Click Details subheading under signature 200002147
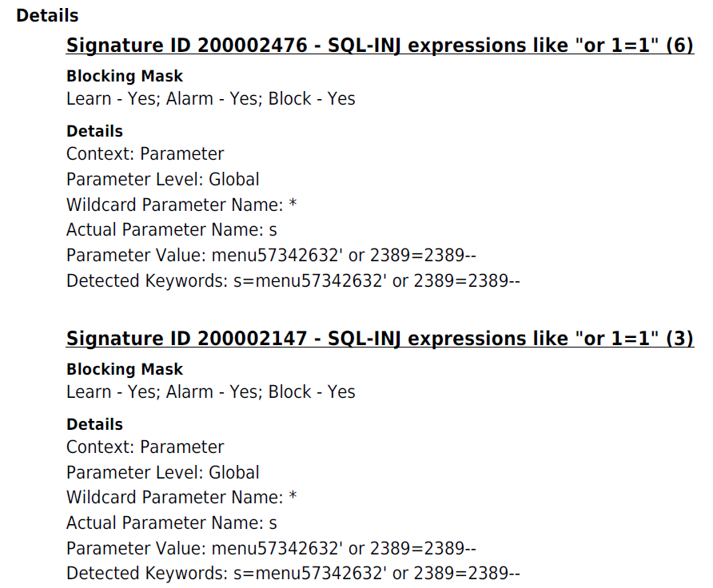The image size is (713, 588). click(x=94, y=424)
